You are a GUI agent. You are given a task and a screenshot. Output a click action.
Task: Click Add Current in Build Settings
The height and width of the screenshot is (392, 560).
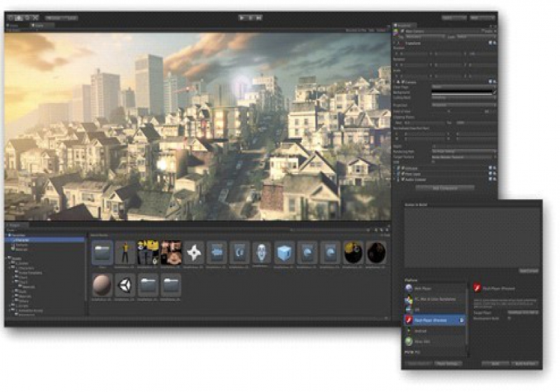[x=528, y=271]
